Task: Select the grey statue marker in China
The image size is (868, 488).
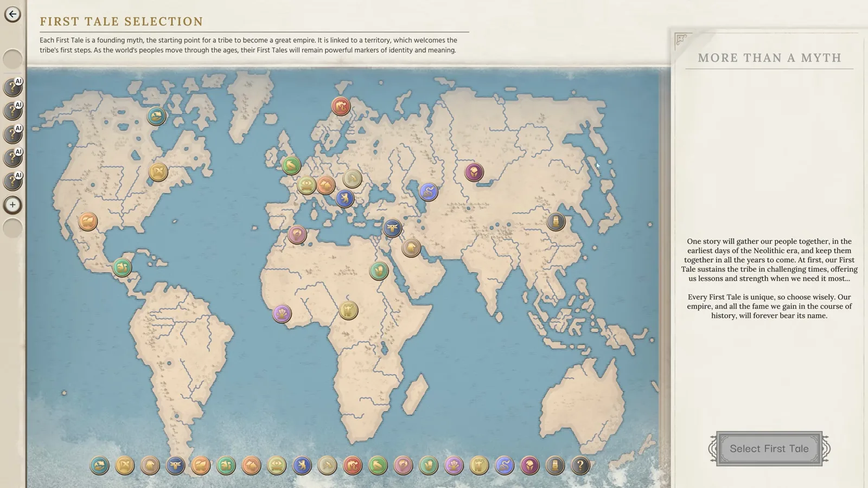Action: 556,221
